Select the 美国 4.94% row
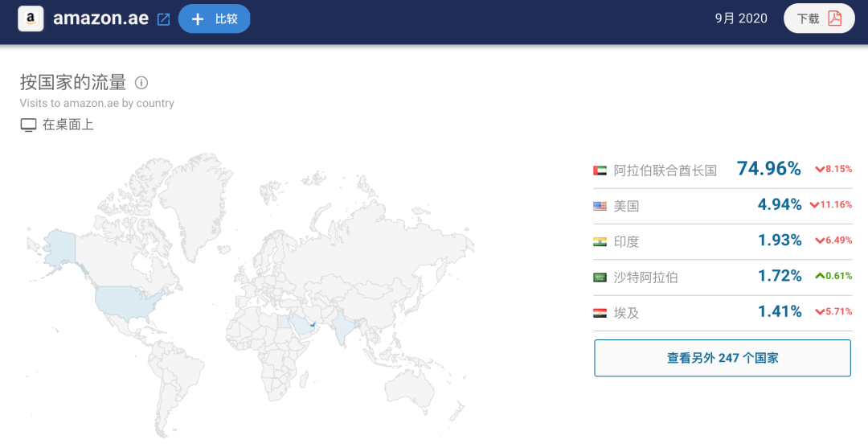 (x=723, y=206)
